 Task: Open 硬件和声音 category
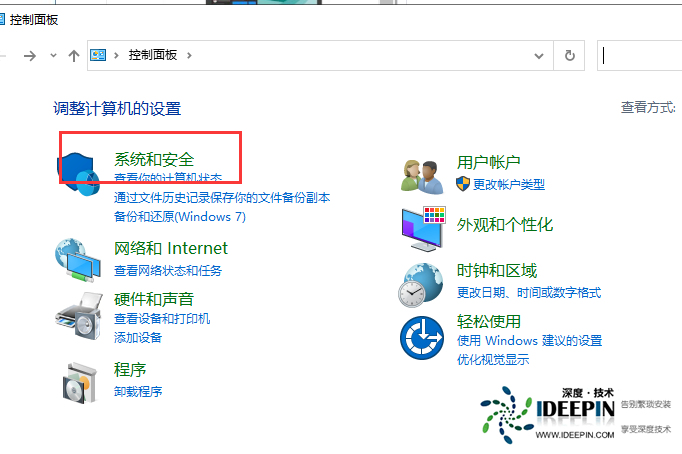coord(154,299)
